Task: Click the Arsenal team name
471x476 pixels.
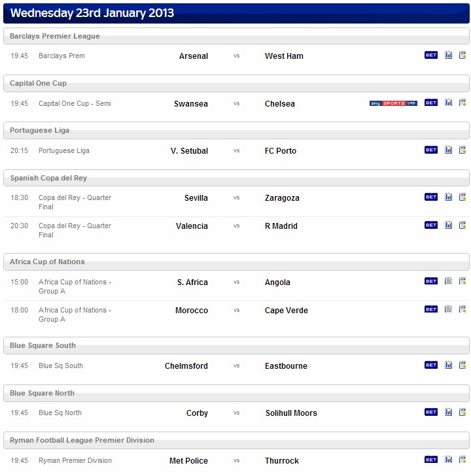Action: point(194,56)
